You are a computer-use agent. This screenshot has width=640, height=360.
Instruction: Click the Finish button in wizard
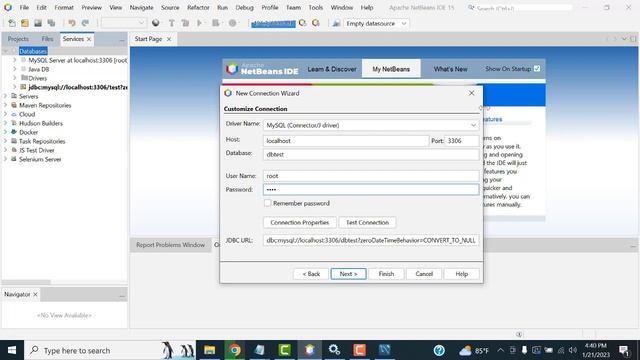coord(386,274)
